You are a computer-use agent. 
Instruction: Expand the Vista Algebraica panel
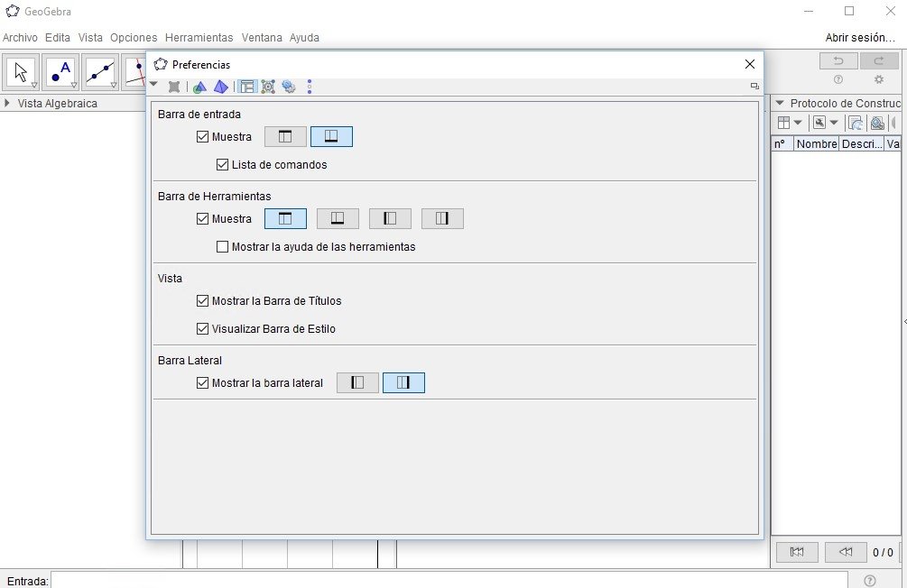coord(7,103)
